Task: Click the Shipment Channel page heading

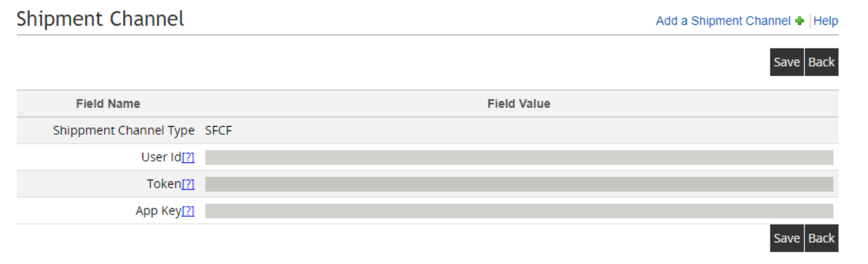Action: coord(101,19)
